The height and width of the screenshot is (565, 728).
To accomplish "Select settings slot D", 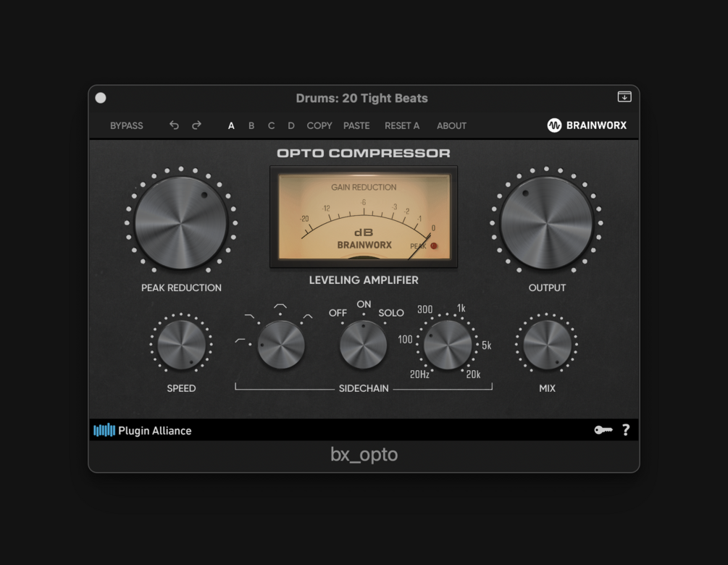I will (291, 126).
